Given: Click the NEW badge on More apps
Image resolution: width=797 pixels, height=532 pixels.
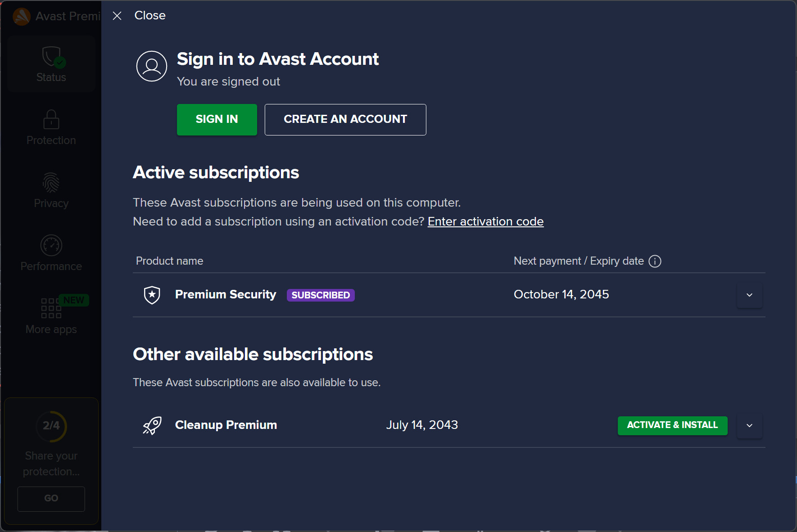Looking at the screenshot, I should (74, 300).
